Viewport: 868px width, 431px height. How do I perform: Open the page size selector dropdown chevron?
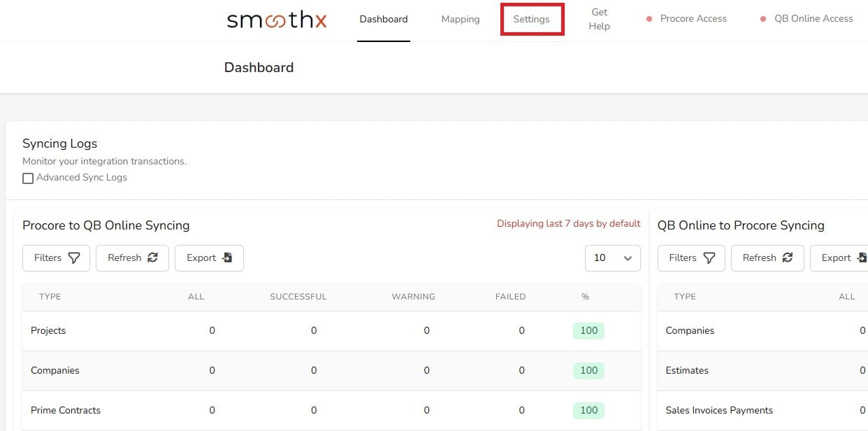click(x=628, y=258)
